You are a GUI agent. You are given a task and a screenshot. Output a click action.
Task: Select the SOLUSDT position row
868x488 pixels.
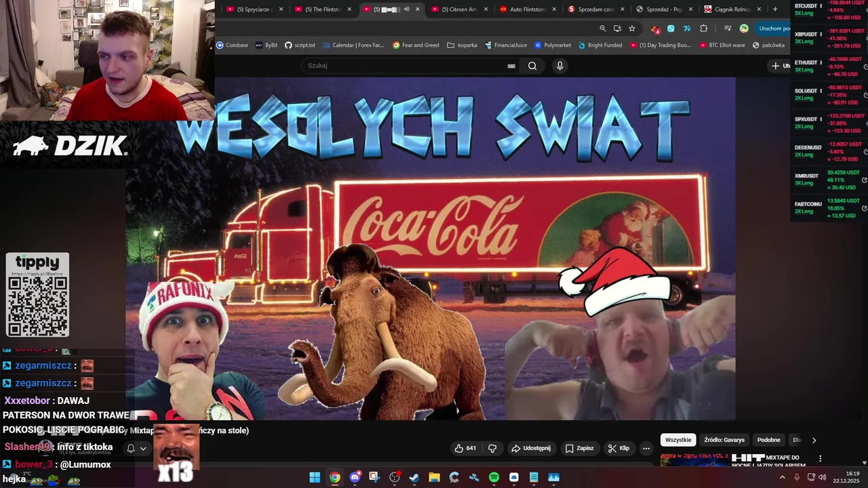pyautogui.click(x=831, y=94)
